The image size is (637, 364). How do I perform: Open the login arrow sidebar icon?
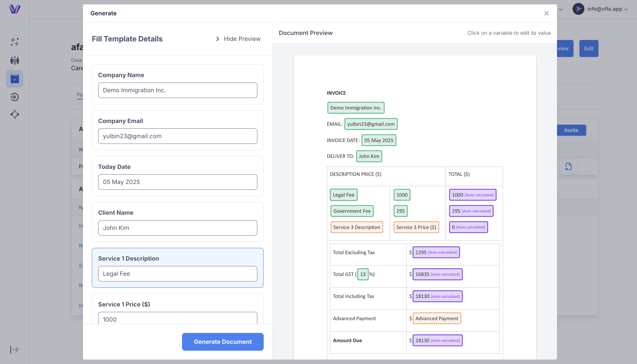click(14, 97)
